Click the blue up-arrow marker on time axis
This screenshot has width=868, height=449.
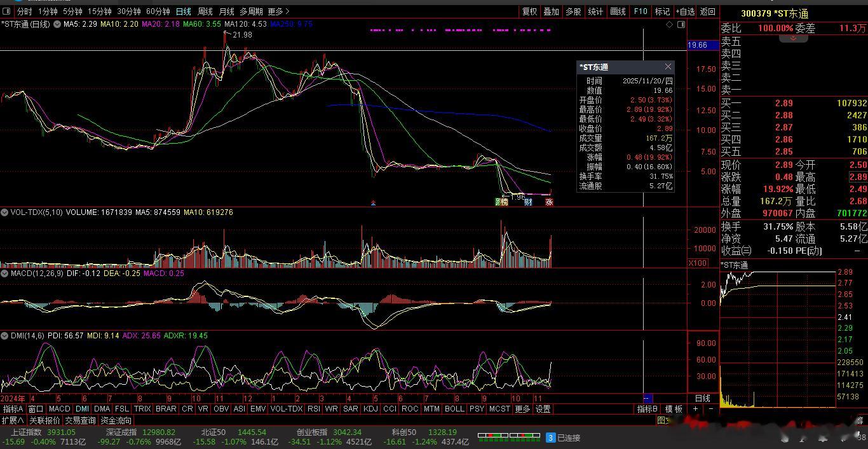pyautogui.click(x=373, y=204)
